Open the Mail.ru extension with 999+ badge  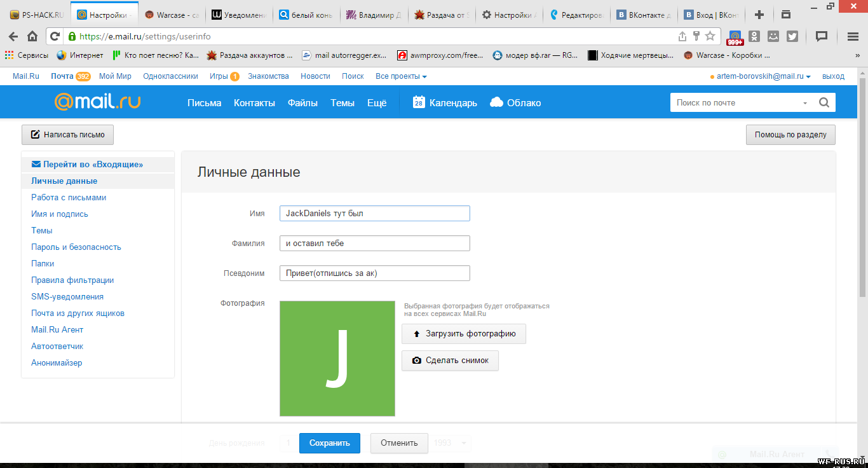tap(735, 38)
